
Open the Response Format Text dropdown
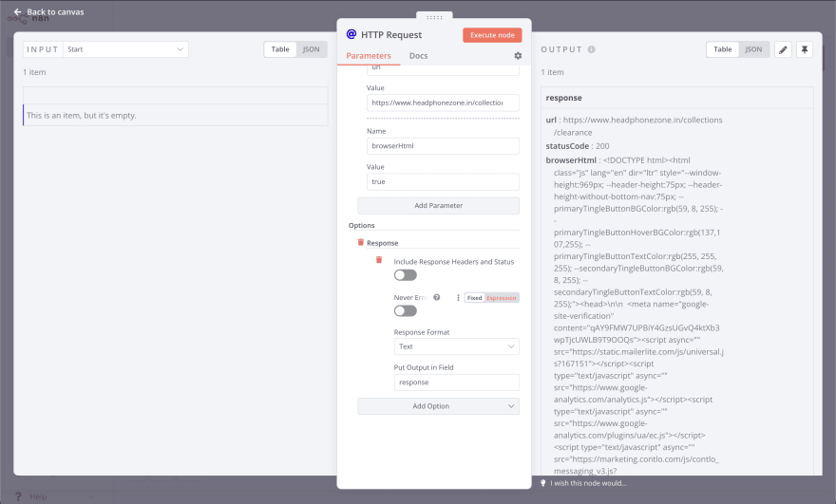[x=456, y=346]
